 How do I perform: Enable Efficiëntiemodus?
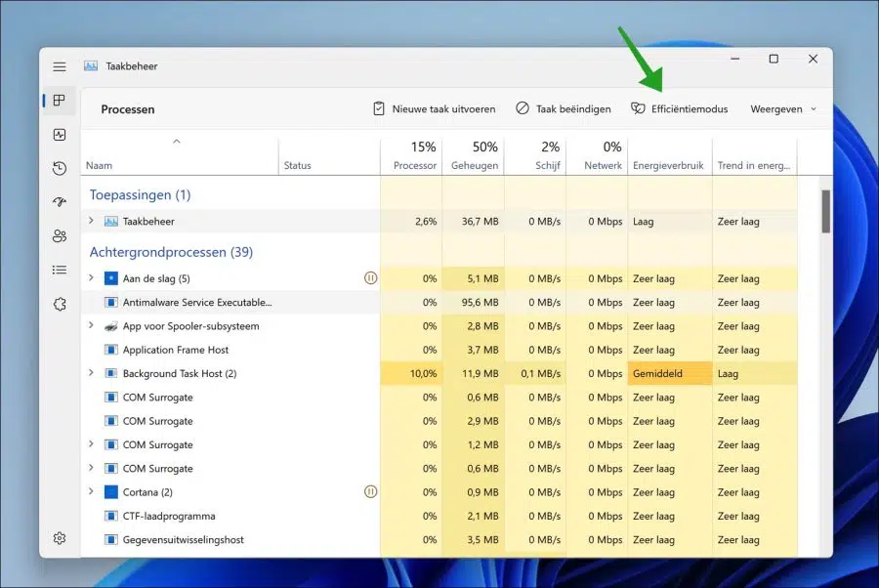[680, 108]
